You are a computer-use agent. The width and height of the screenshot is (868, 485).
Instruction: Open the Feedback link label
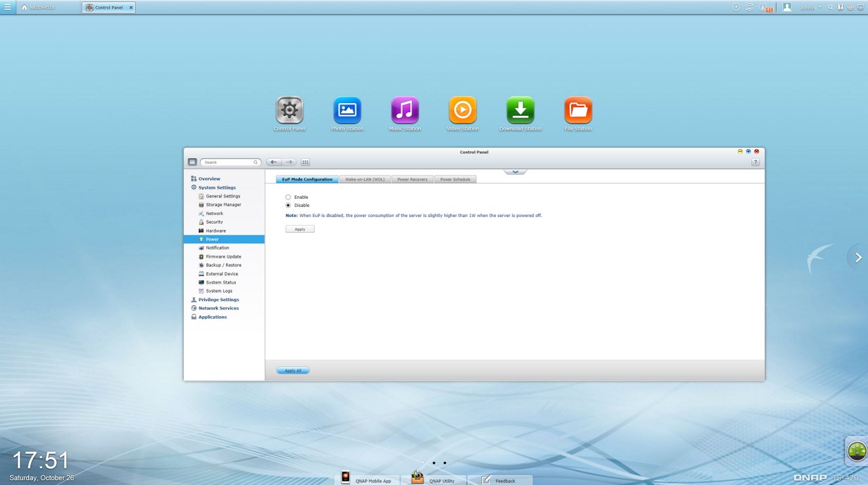coord(505,481)
